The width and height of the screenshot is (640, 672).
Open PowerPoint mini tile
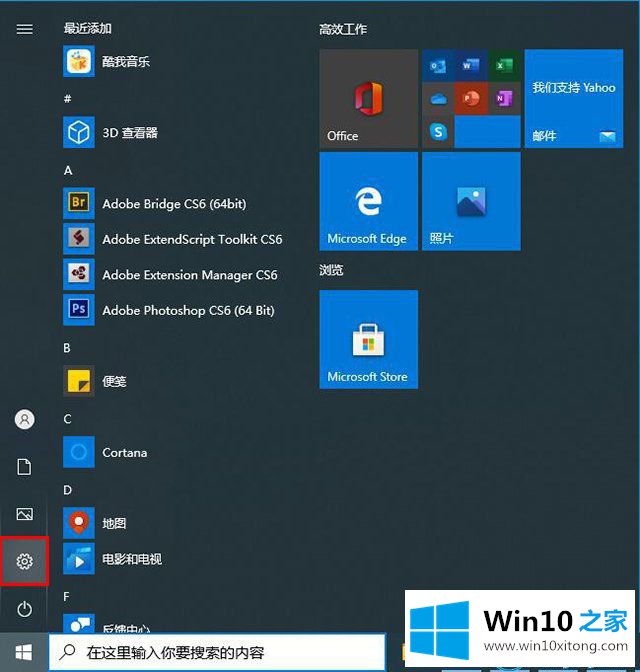tap(471, 99)
